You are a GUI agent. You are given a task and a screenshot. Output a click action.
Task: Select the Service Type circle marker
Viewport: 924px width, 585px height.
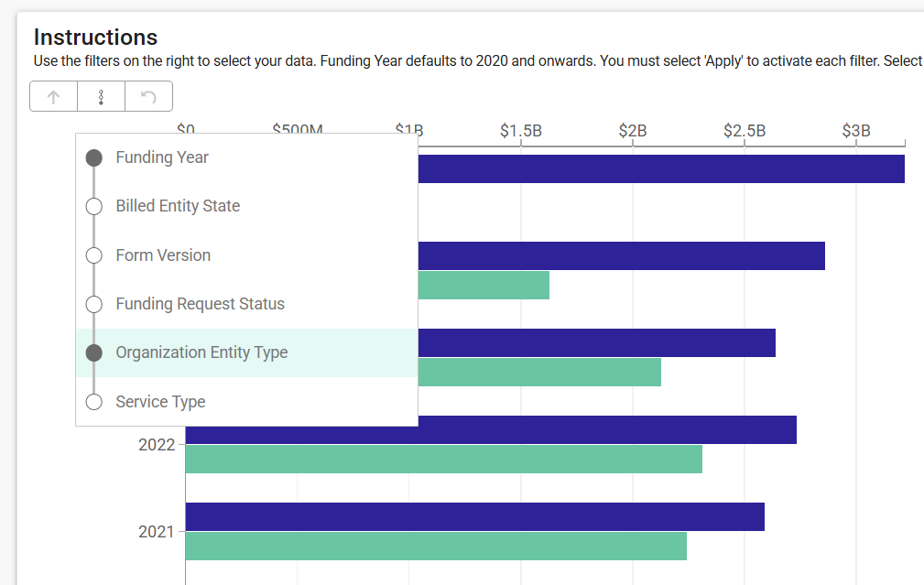pyautogui.click(x=93, y=402)
